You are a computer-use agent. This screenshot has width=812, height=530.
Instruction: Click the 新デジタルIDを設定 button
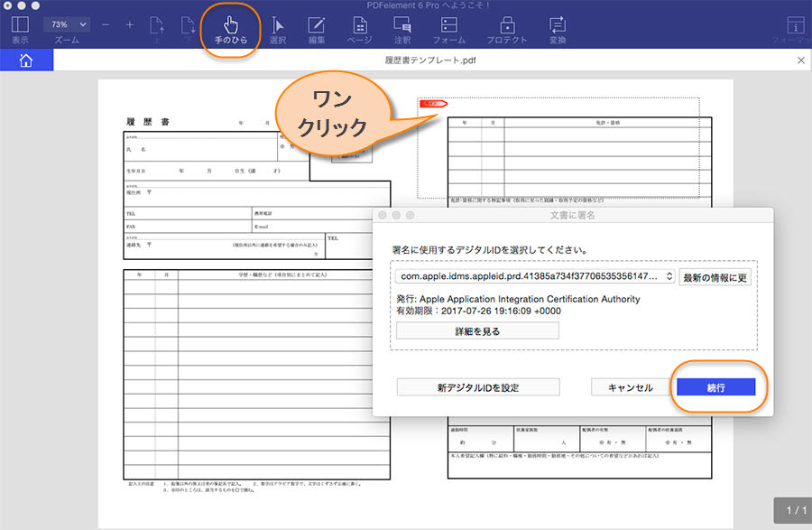(478, 387)
